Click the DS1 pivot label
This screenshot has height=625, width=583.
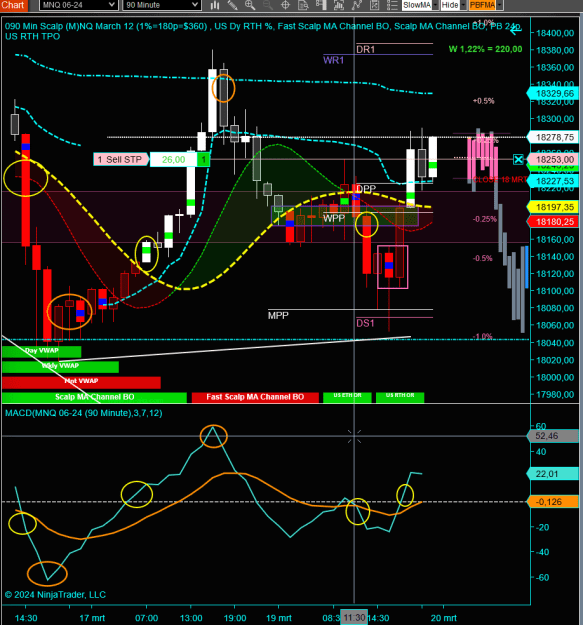pos(365,323)
